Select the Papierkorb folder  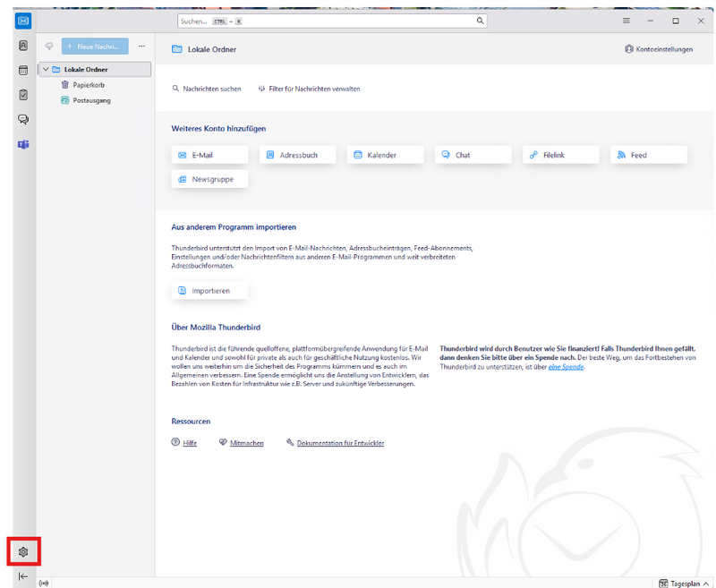(89, 85)
